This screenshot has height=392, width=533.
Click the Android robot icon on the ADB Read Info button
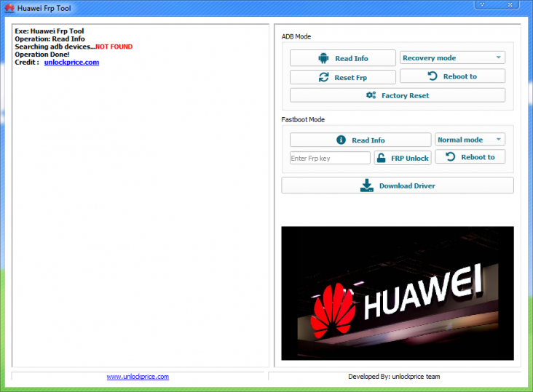(x=323, y=58)
